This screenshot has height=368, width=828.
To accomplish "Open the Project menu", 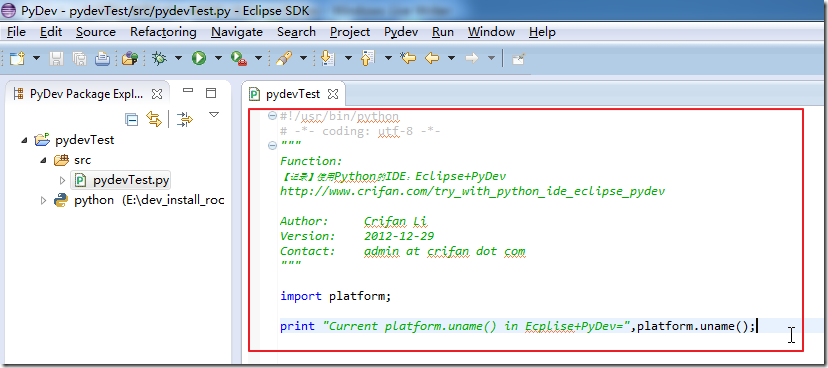I will tap(350, 32).
